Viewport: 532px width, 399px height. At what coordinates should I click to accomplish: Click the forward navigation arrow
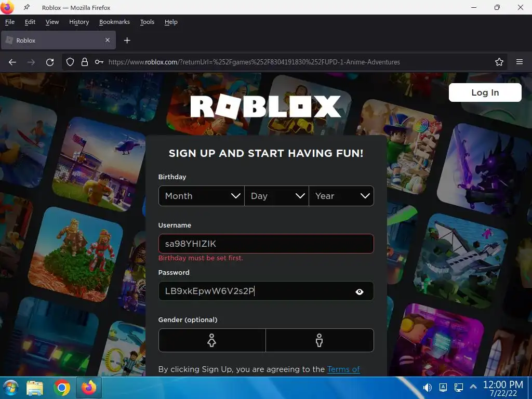[x=31, y=62]
